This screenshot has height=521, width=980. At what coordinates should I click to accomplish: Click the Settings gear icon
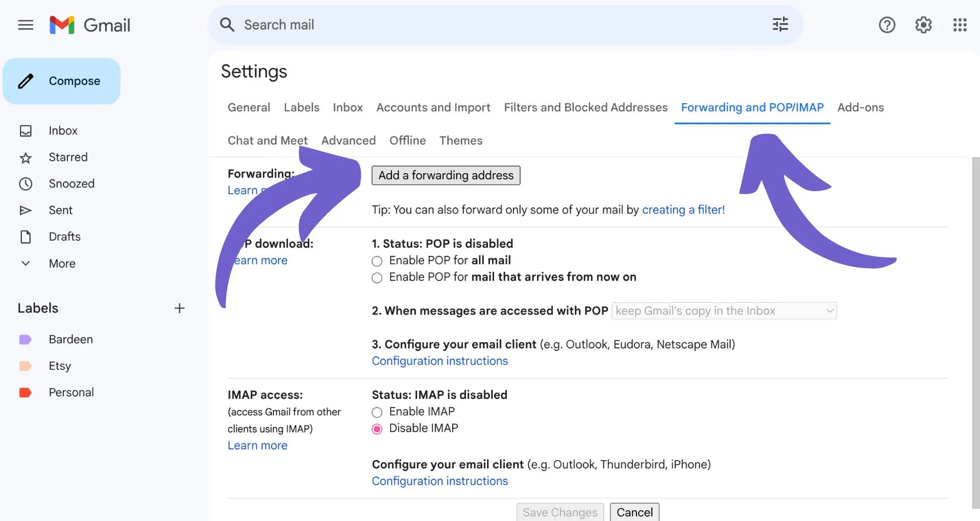coord(923,25)
